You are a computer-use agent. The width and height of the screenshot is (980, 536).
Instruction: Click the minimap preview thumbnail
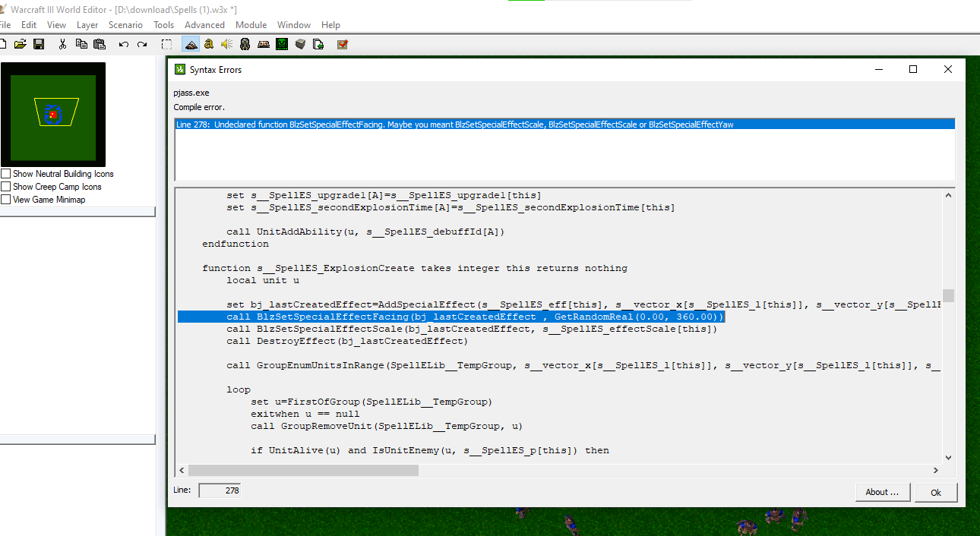(53, 115)
